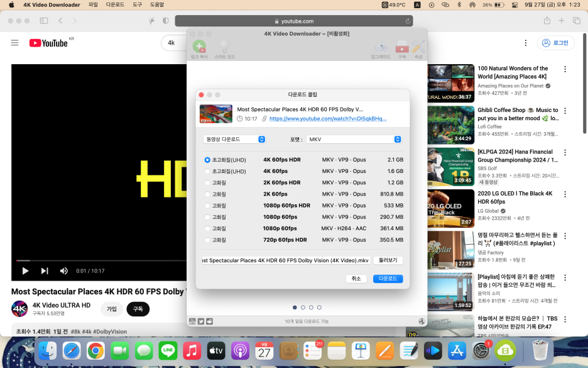This screenshot has width=588, height=368.
Task: Toggle Safari sidebar icon
Action: pyautogui.click(x=44, y=21)
